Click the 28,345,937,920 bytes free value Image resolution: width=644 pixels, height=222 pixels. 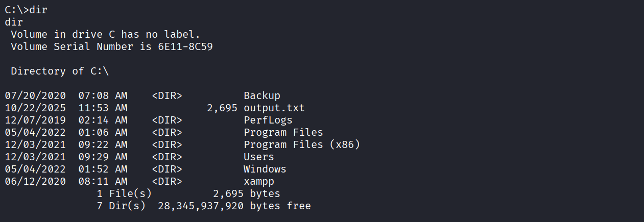(201, 206)
